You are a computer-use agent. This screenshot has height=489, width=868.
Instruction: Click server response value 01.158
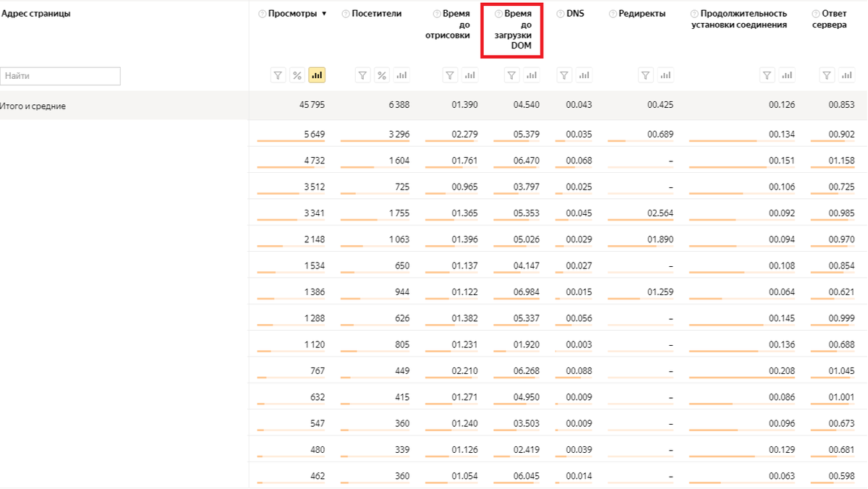(x=842, y=160)
